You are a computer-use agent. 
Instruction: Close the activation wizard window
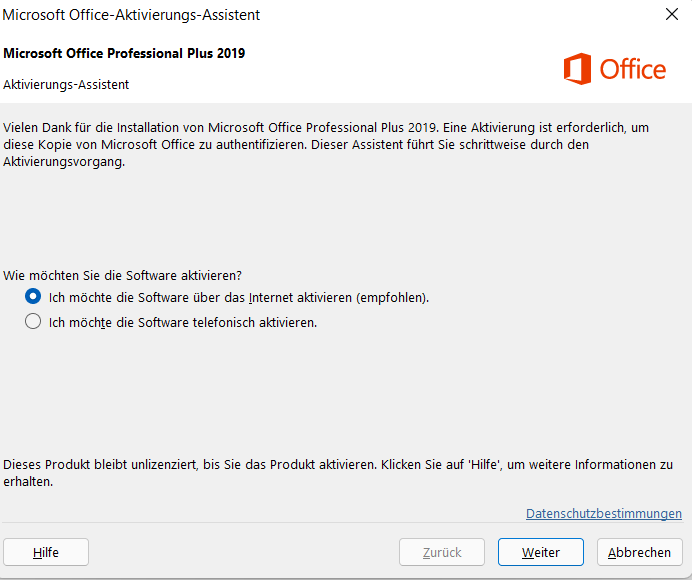tap(671, 14)
